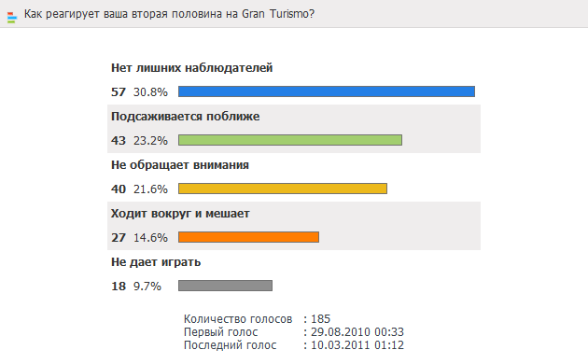The height and width of the screenshot is (364, 588).
Task: Select the answer 'Ходит вокруг и мешает'
Action: (180, 214)
